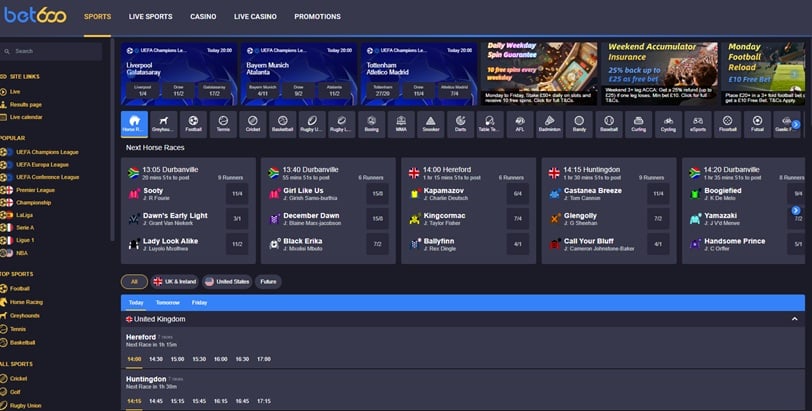Open UEFA Champions League in sidebar
The width and height of the screenshot is (812, 411).
(47, 152)
